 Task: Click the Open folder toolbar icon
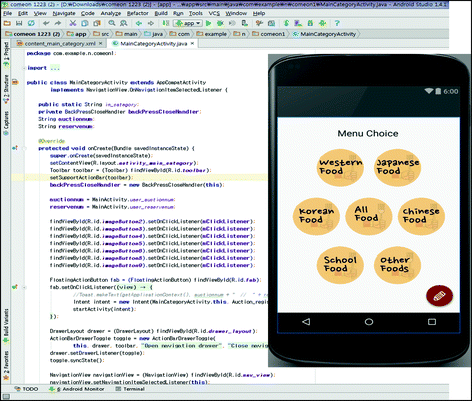click(7, 23)
